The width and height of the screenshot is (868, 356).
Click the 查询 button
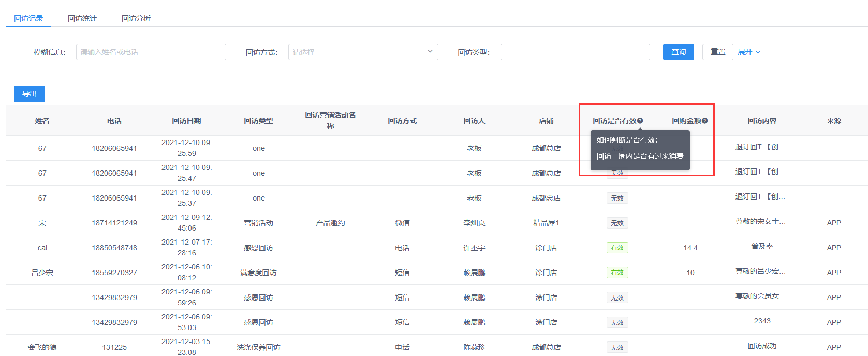tap(679, 52)
